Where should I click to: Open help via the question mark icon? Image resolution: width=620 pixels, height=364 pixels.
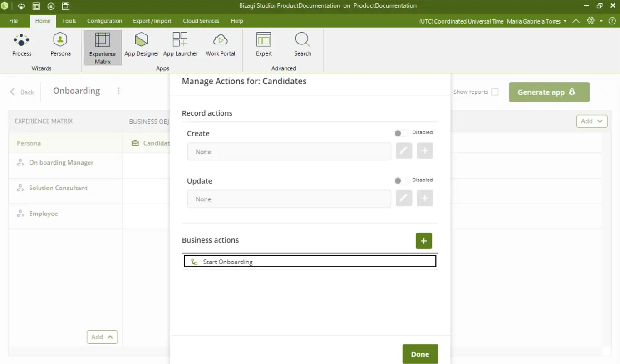(612, 21)
